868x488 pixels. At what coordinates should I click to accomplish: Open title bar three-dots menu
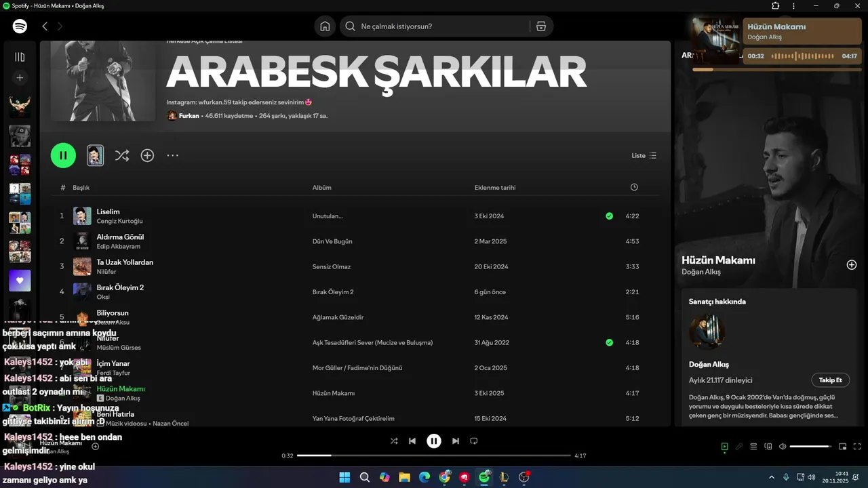[793, 5]
